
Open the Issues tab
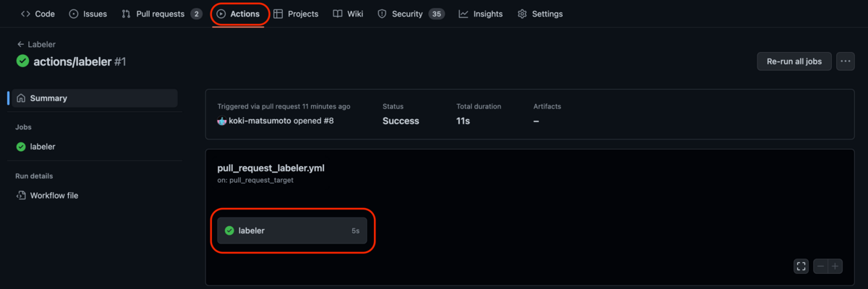coord(88,14)
